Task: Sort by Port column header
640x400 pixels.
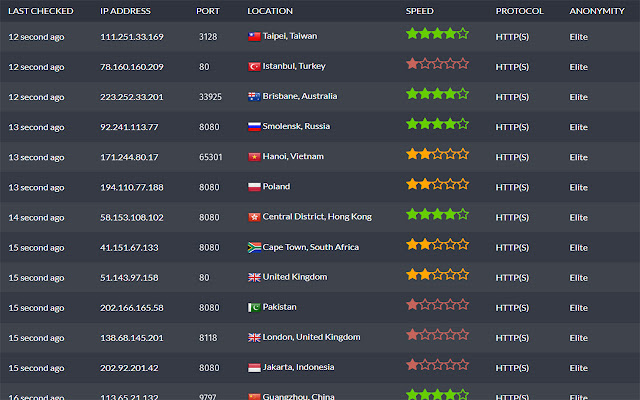Action: (208, 11)
